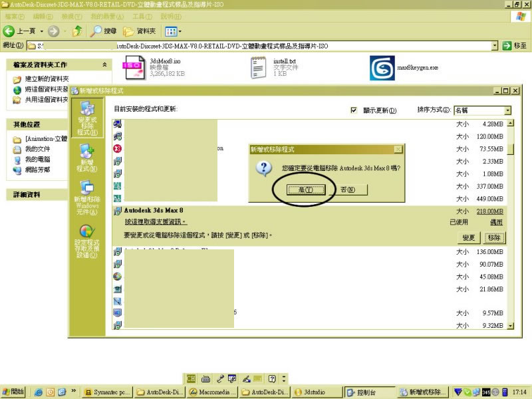This screenshot has height=399, width=532.
Task: Click the Views icon in Explorer toolbar
Action: (171, 31)
